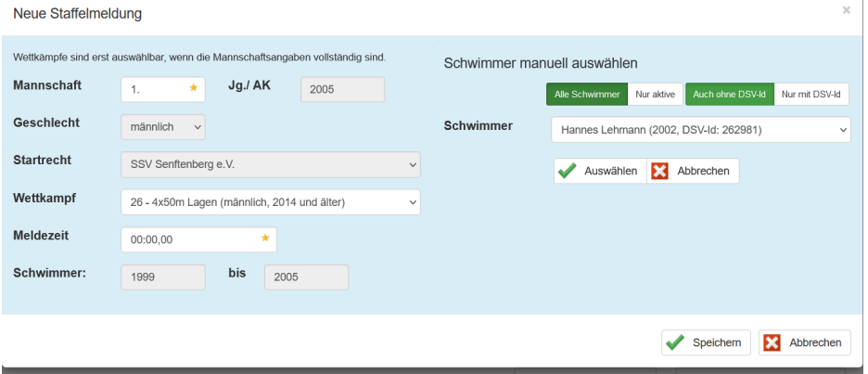Click the green checkmark icon next to Auswählen
Image resolution: width=868 pixels, height=374 pixels.
pos(568,172)
